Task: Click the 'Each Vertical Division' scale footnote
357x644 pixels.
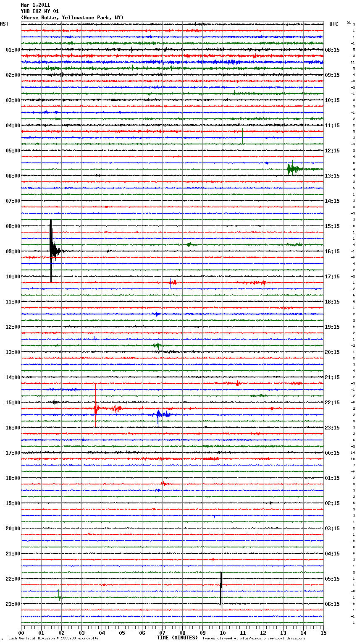Action: point(53,638)
